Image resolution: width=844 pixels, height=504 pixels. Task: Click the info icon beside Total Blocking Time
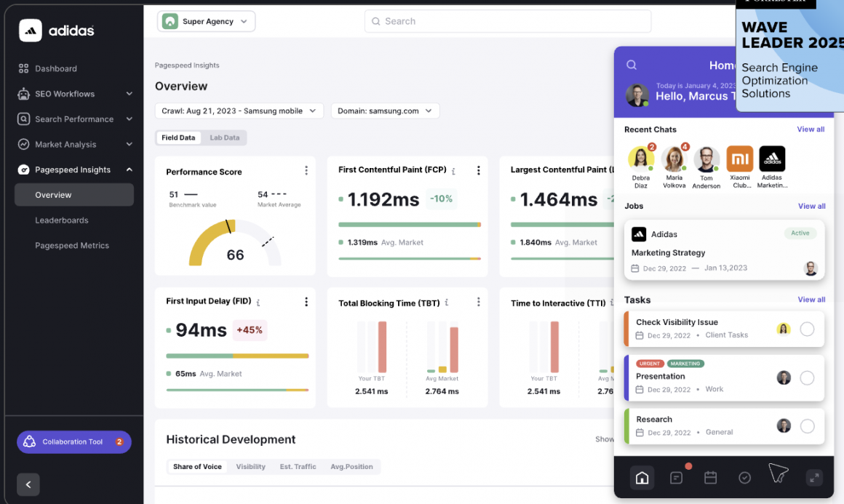pyautogui.click(x=447, y=303)
